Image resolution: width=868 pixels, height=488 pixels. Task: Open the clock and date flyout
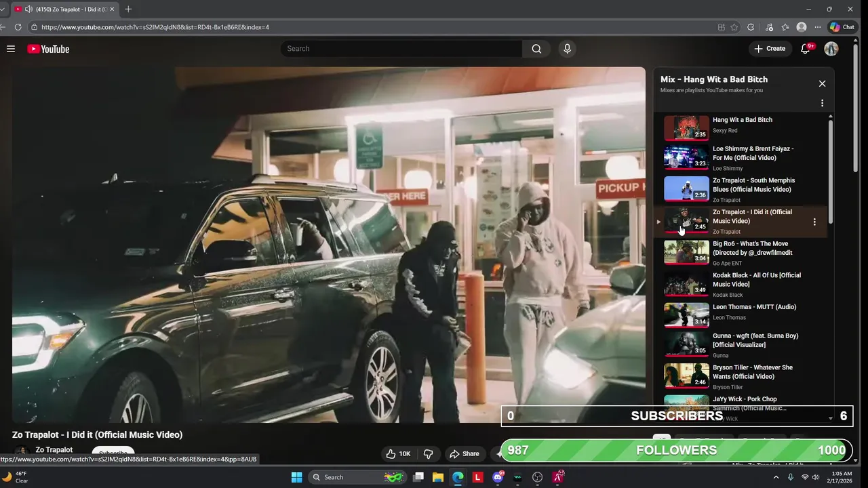coord(839,477)
